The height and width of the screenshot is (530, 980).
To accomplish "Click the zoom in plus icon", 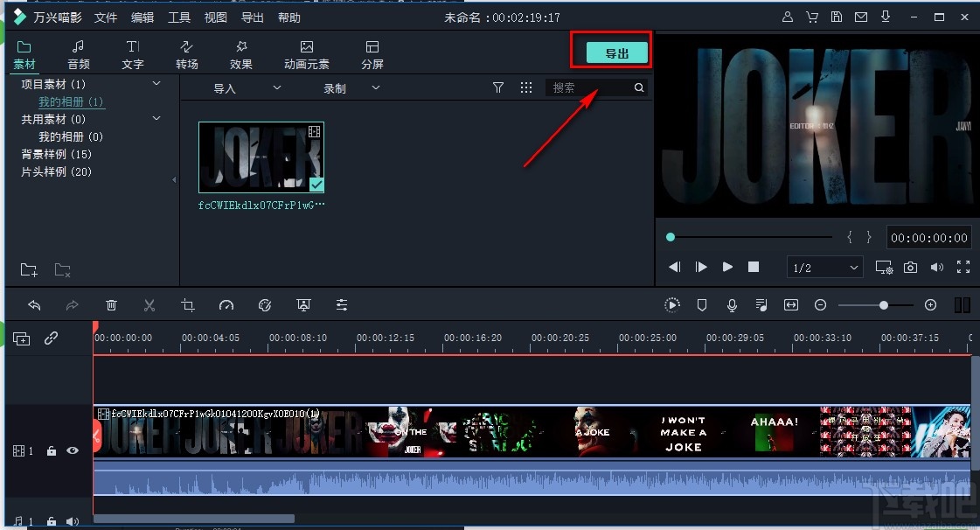I will pyautogui.click(x=931, y=305).
